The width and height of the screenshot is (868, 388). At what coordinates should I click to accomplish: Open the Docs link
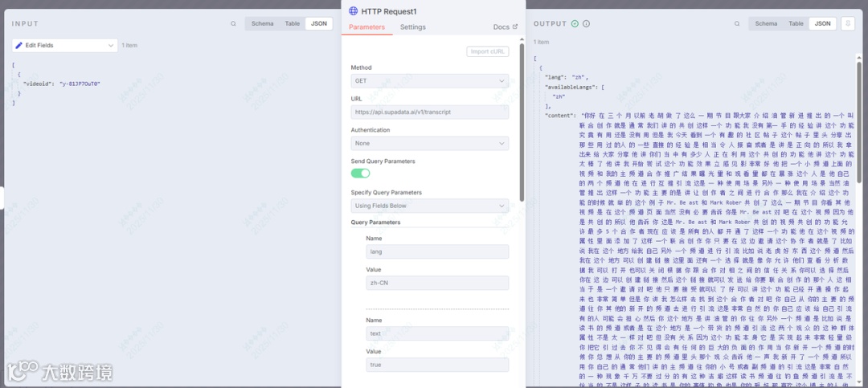pos(505,27)
